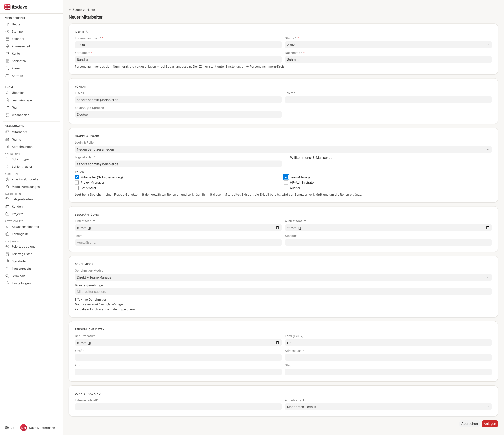Click the Planer calendar-plus icon
The width and height of the screenshot is (504, 435).
click(7, 68)
